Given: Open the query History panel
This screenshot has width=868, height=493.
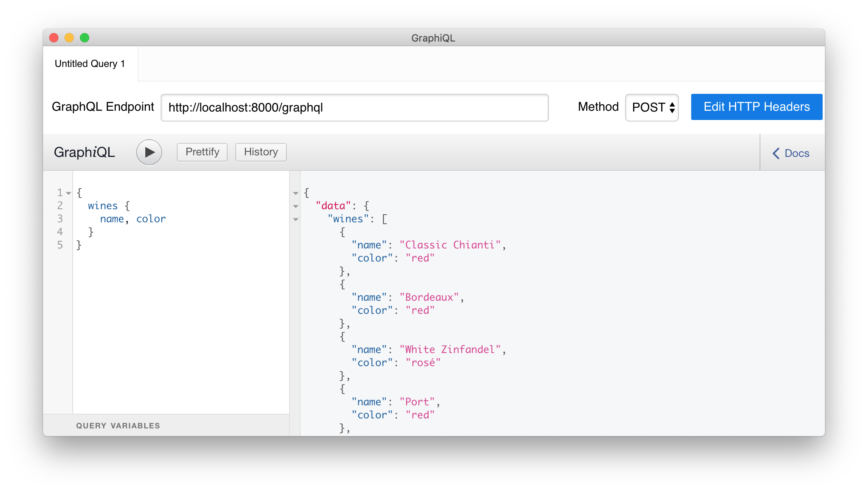Looking at the screenshot, I should pos(261,152).
